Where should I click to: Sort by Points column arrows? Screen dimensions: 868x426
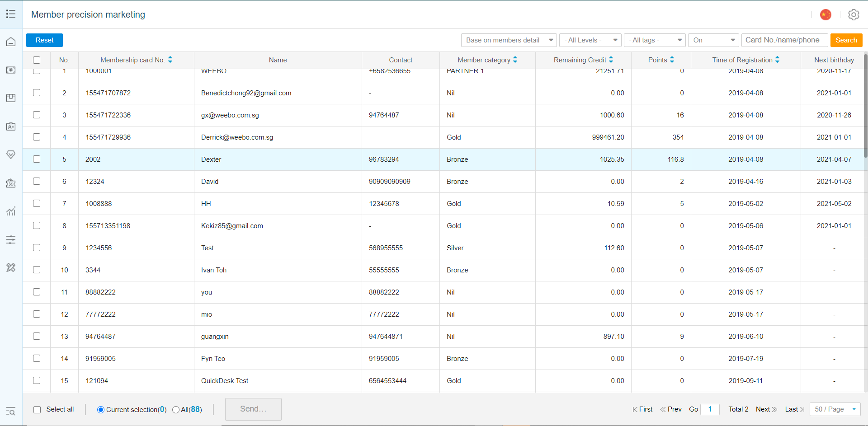(x=672, y=60)
